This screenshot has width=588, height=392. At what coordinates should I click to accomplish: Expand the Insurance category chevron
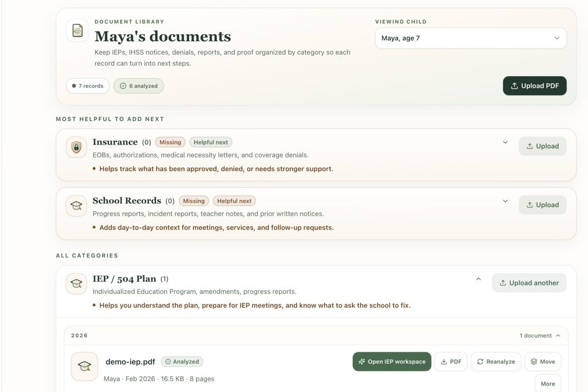[505, 142]
